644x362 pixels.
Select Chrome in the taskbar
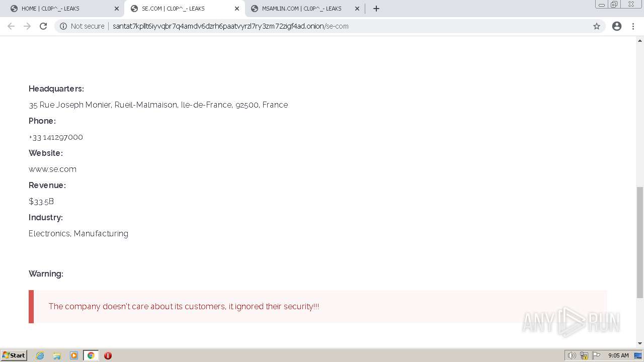click(x=91, y=355)
